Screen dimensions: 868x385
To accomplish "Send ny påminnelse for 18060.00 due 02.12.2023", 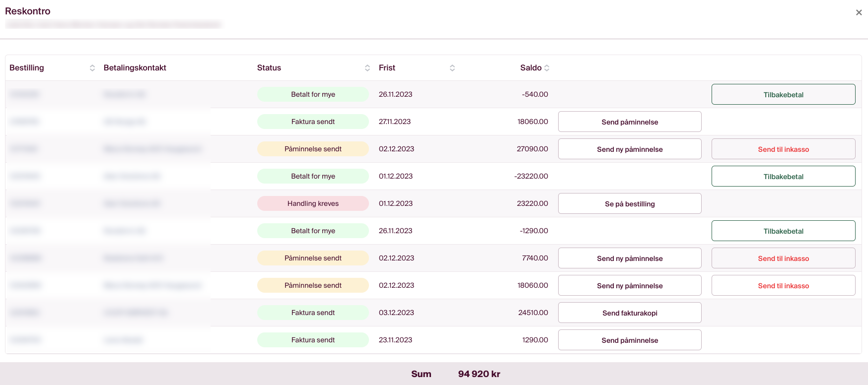I will pos(630,285).
